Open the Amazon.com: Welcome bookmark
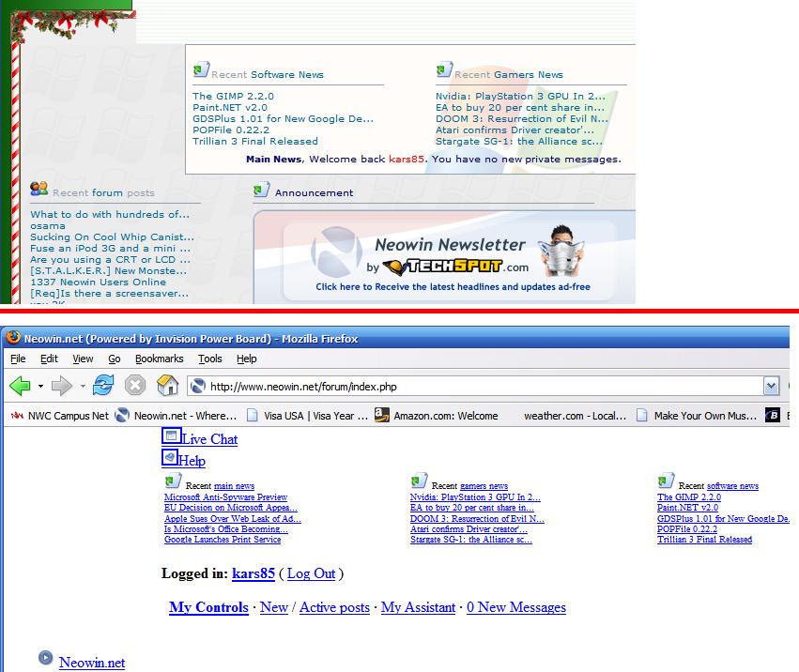The image size is (799, 672). click(437, 415)
